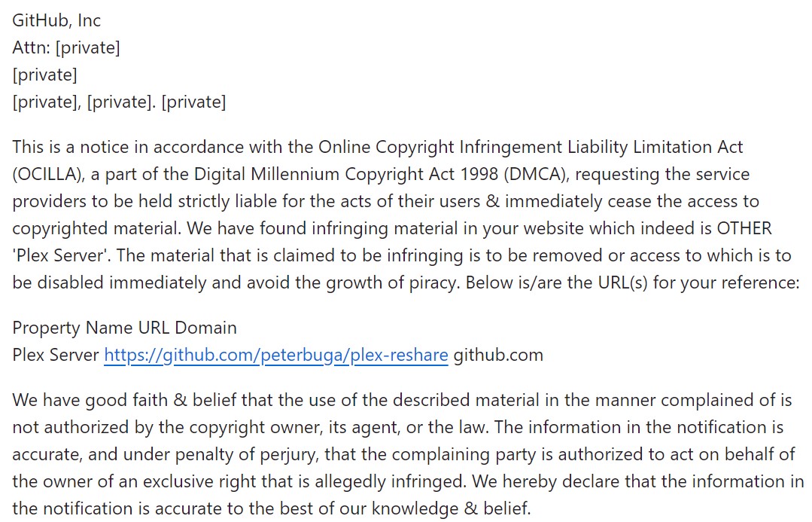This screenshot has height=522, width=812.
Task: Click the 'GitHub, Inc' addressee line
Action: [x=56, y=21]
